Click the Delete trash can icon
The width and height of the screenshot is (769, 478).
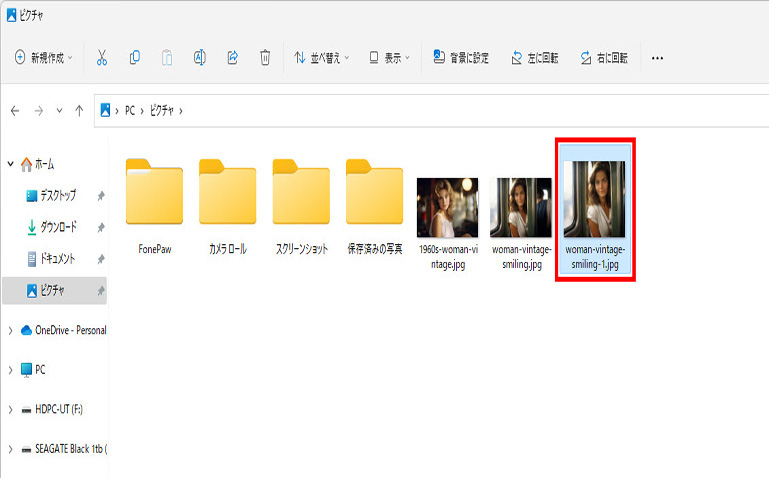[265, 58]
